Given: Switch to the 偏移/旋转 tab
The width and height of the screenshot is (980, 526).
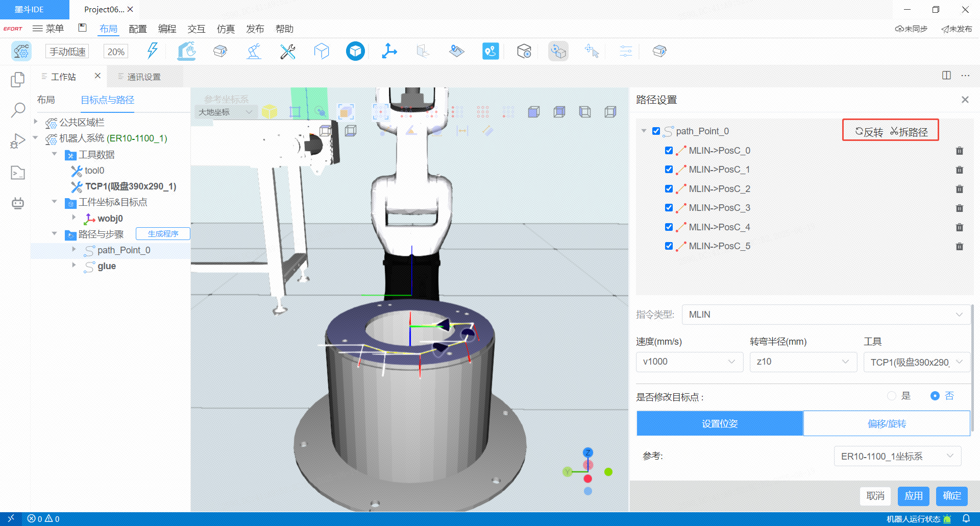Looking at the screenshot, I should pos(887,423).
